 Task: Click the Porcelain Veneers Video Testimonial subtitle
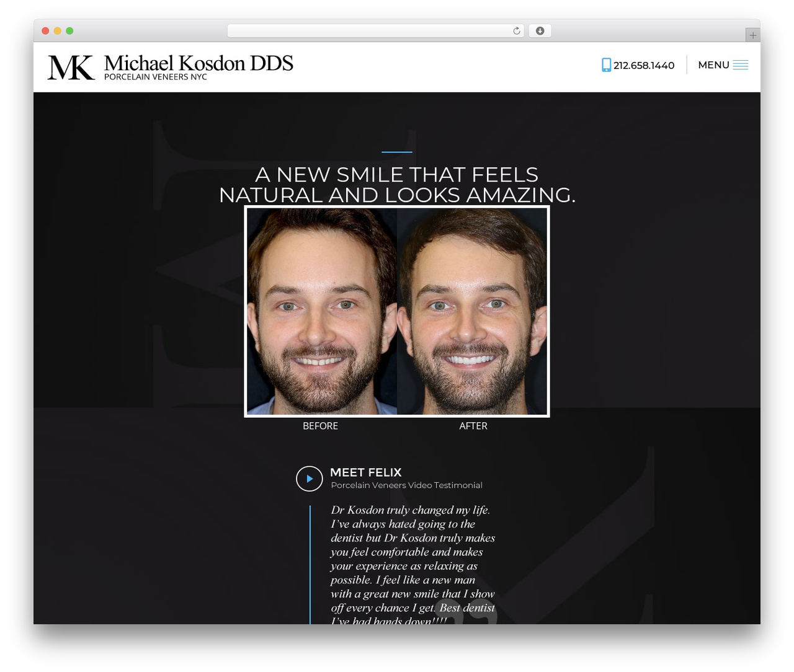click(406, 485)
